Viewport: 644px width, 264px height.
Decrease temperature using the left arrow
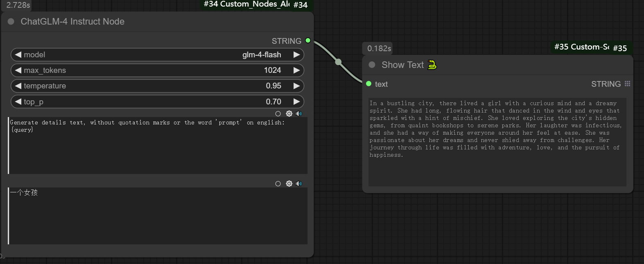click(x=18, y=86)
